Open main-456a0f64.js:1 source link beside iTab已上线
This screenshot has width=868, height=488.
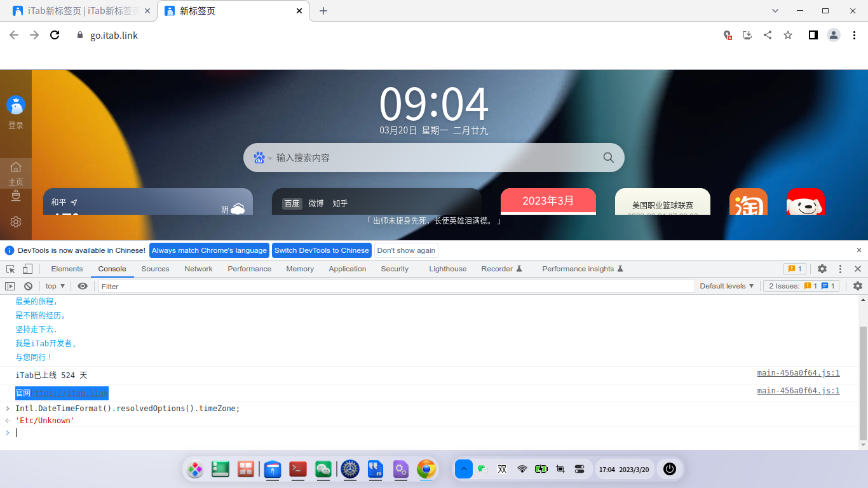[x=798, y=373]
